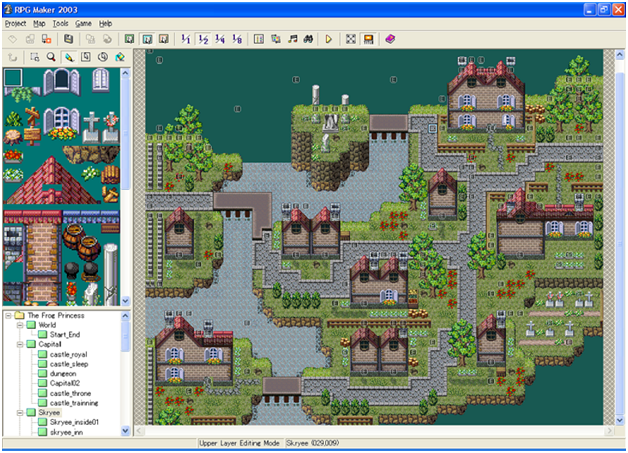Select the skryee_inn map
Screen dimensions: 628x453
66,432
